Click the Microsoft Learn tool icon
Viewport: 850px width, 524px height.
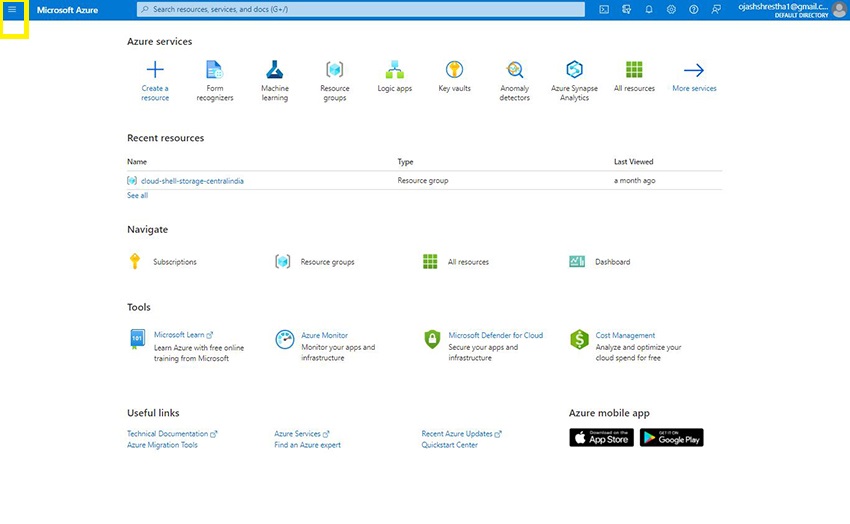point(137,339)
